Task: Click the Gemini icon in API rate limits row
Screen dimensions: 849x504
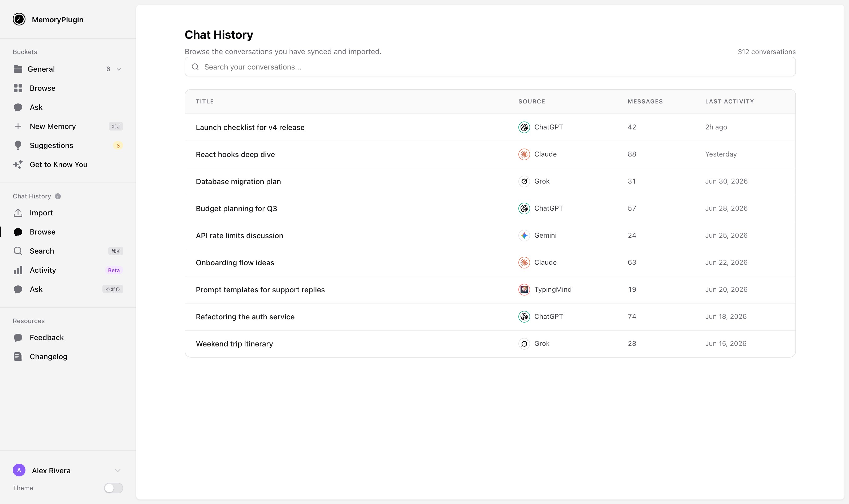Action: pyautogui.click(x=524, y=235)
